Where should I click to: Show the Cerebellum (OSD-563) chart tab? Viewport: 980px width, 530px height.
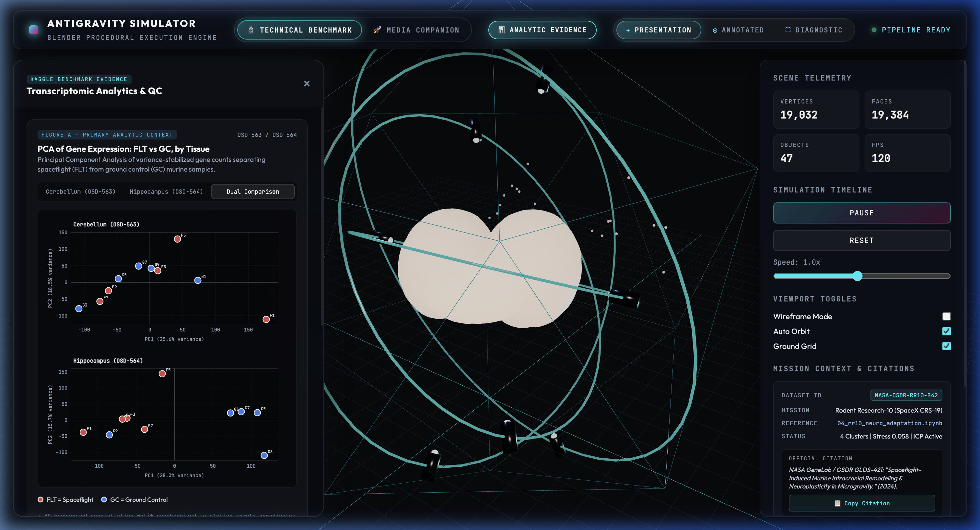[x=80, y=191]
